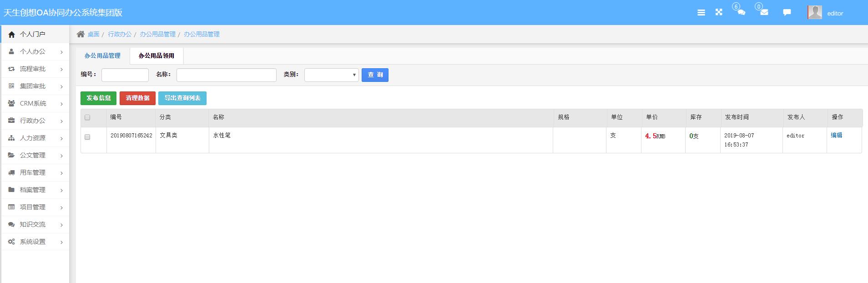Click the 编辑 link in the row

pyautogui.click(x=836, y=135)
